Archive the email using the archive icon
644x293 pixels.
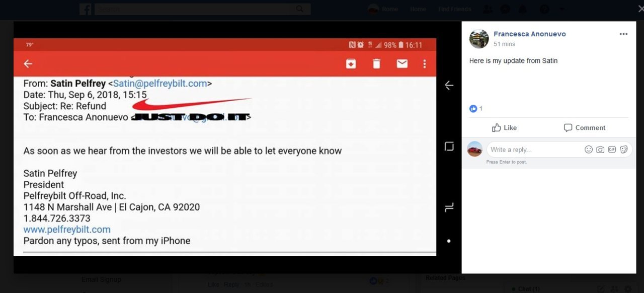pyautogui.click(x=351, y=63)
